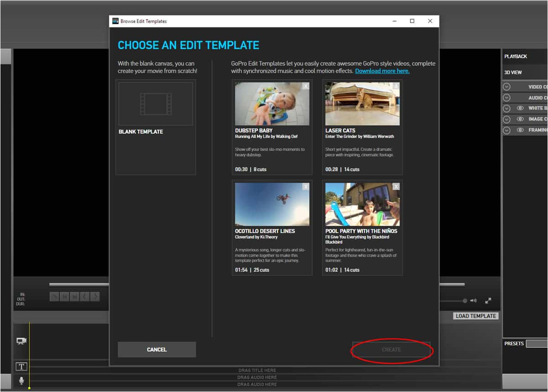The height and width of the screenshot is (392, 548).
Task: Select the Blank Template film strip thumbnail
Action: point(156,104)
